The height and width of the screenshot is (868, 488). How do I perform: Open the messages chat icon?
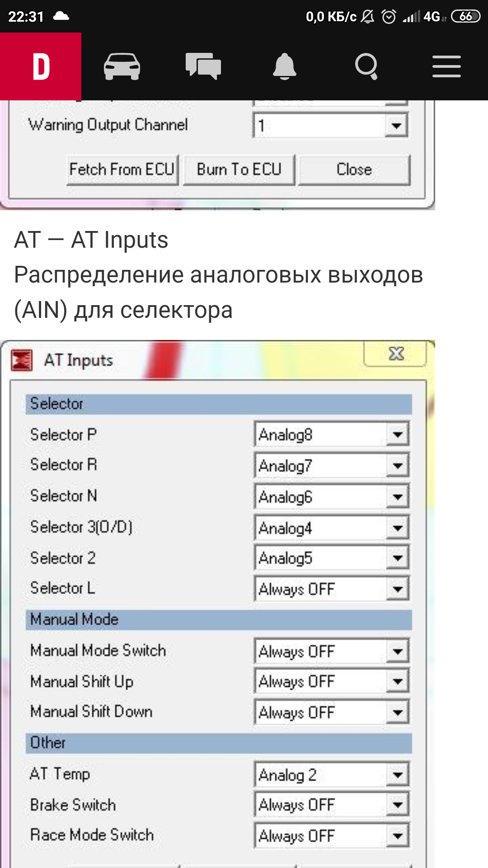coord(203,66)
